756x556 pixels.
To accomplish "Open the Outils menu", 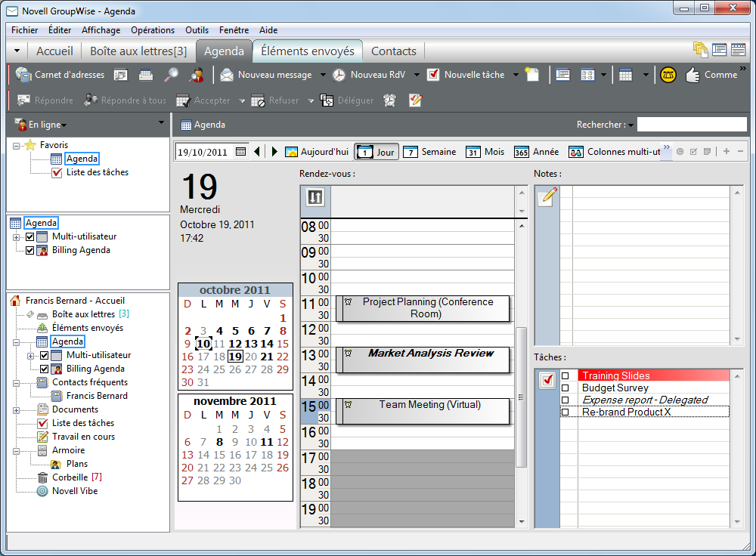I will pos(197,30).
